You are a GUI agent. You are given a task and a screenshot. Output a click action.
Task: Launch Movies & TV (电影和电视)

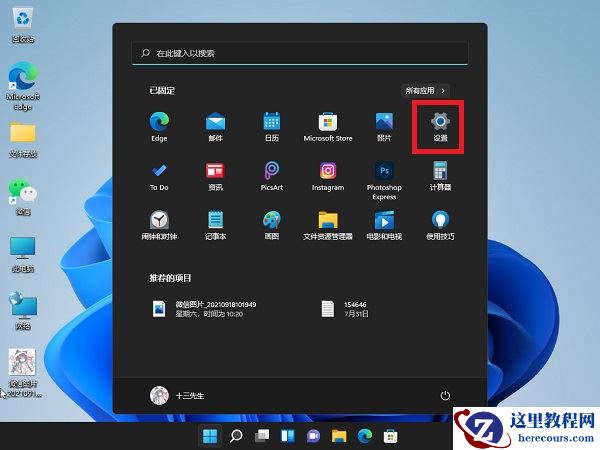pyautogui.click(x=384, y=225)
